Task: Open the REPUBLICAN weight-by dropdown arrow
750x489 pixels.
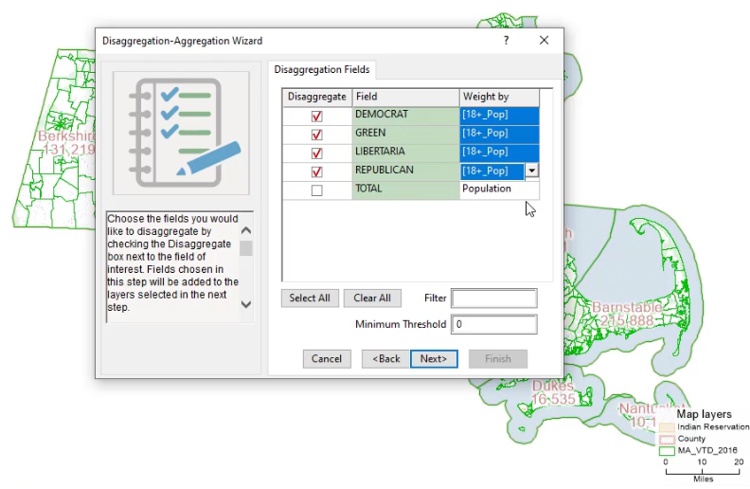Action: [x=531, y=171]
